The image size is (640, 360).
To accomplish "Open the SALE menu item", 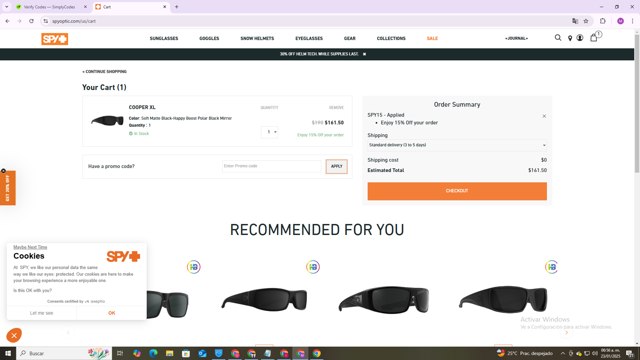I will pyautogui.click(x=432, y=38).
